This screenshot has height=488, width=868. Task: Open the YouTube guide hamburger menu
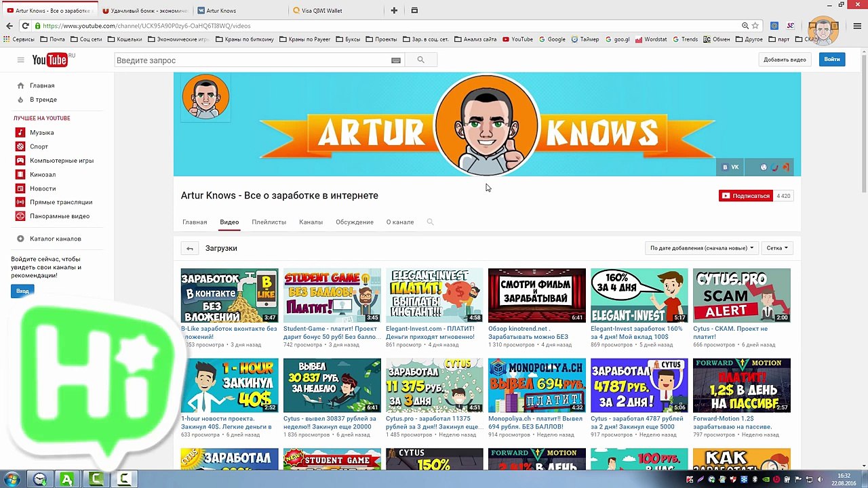[x=20, y=60]
